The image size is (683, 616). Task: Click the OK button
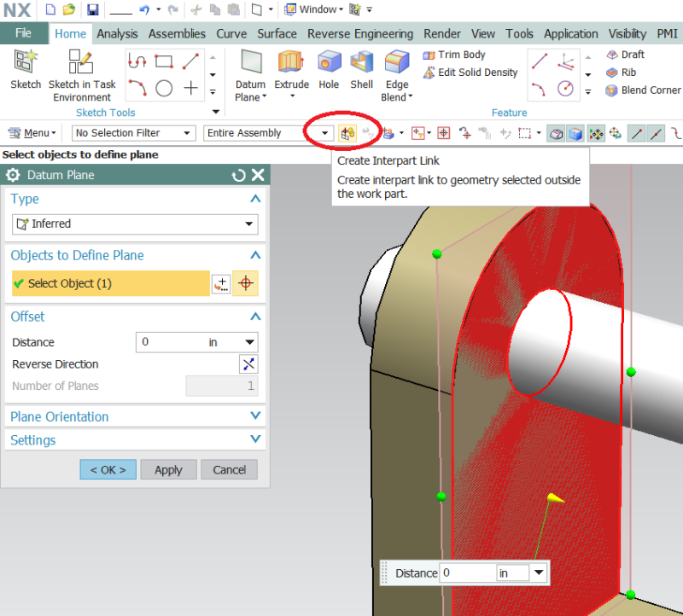pyautogui.click(x=108, y=470)
